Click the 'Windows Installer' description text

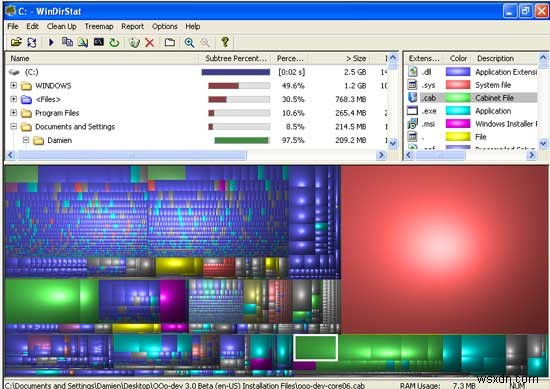tap(504, 124)
